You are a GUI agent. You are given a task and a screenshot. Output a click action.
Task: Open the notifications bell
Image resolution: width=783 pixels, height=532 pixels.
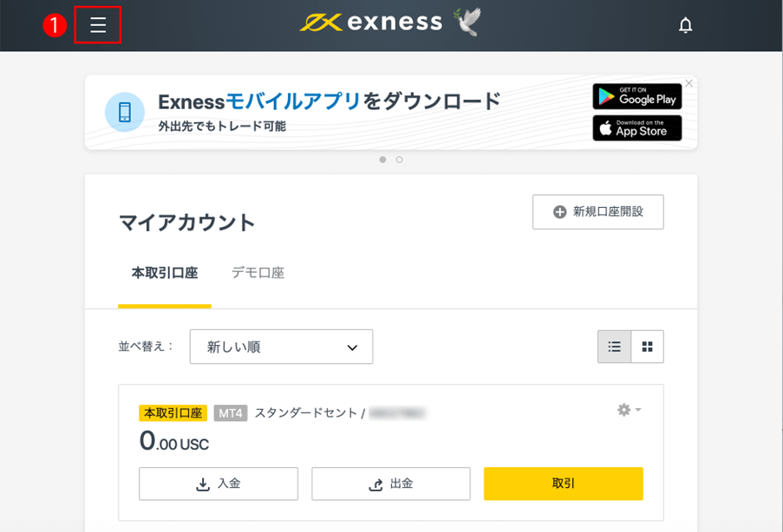tap(685, 25)
